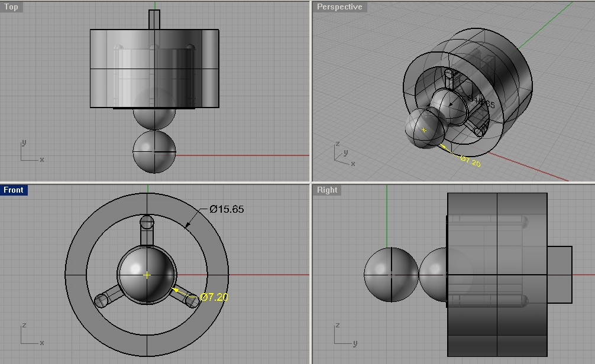595x364 pixels.
Task: Select the top pin circle in Front view
Action: [147, 223]
